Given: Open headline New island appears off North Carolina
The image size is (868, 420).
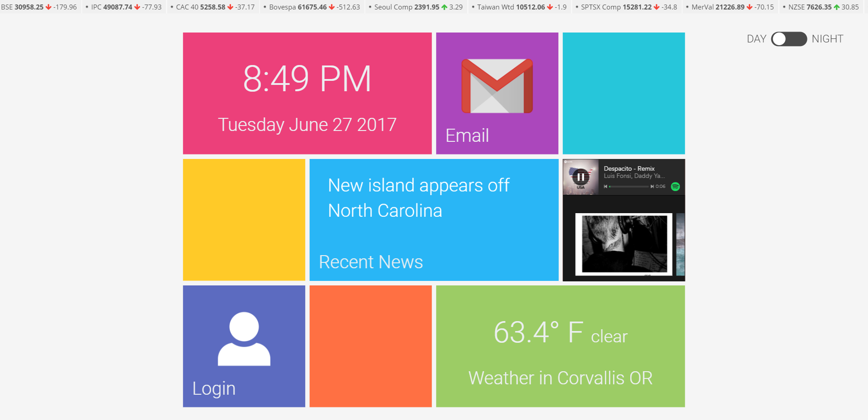Looking at the screenshot, I should tap(419, 198).
